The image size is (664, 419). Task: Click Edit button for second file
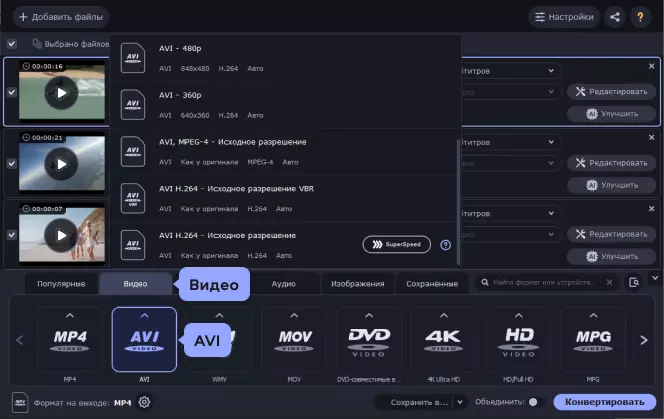611,163
